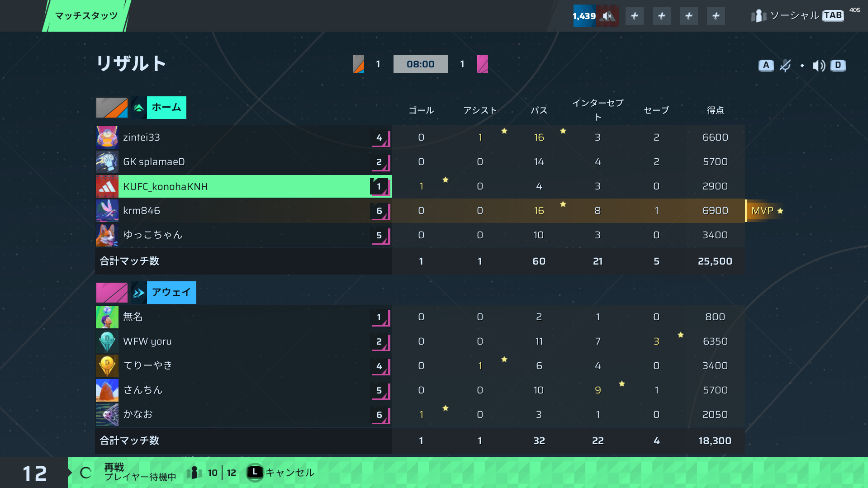
Task: Click krm846's dragonfly avatar icon
Action: pyautogui.click(x=107, y=211)
